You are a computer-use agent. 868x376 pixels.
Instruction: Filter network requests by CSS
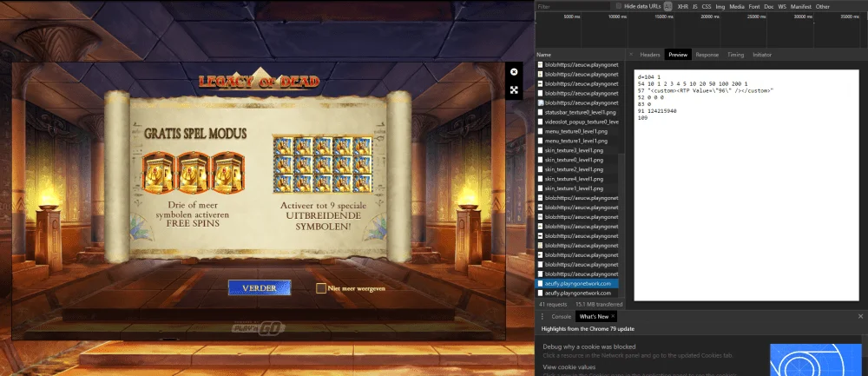click(707, 7)
